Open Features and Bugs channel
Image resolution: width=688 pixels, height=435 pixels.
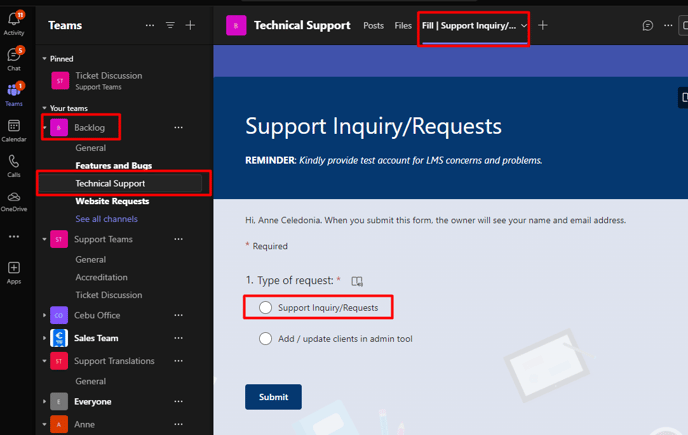click(x=114, y=165)
